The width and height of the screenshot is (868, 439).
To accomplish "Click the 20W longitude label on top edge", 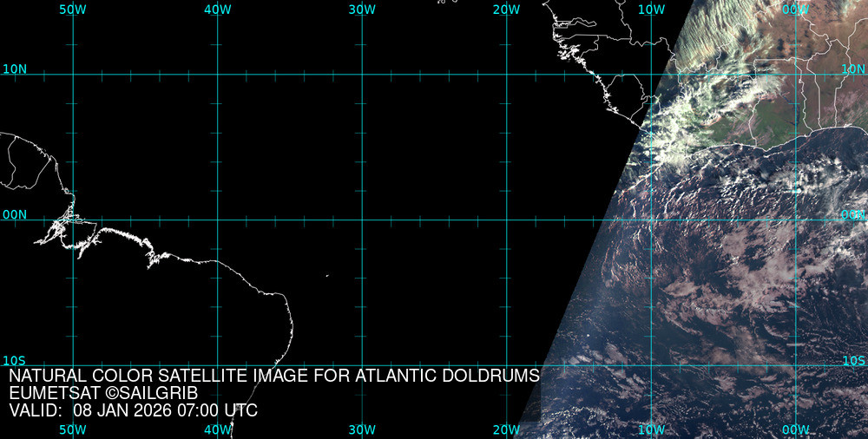I will click(x=506, y=9).
